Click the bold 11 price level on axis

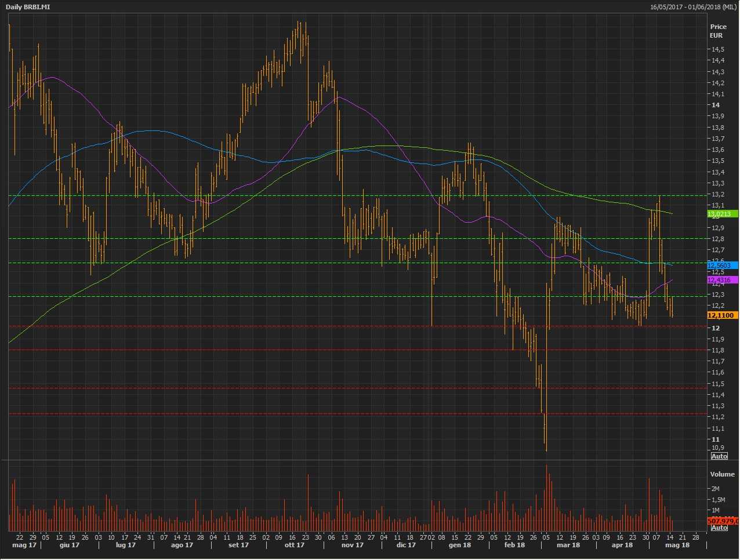[716, 439]
